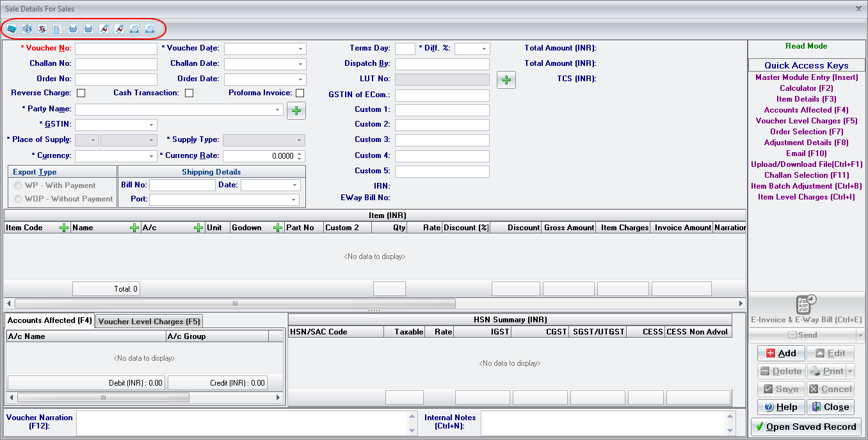The width and height of the screenshot is (868, 440).
Task: Click Challan Selection (F11) quick key
Action: (807, 175)
